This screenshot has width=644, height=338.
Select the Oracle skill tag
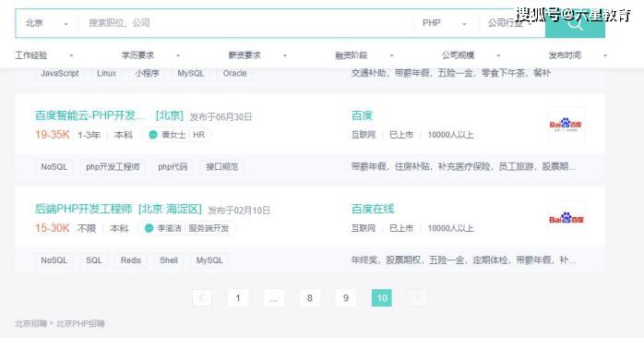pos(235,73)
